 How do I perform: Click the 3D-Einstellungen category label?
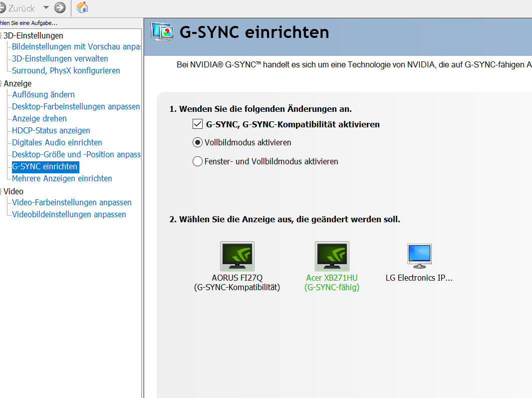pos(33,35)
